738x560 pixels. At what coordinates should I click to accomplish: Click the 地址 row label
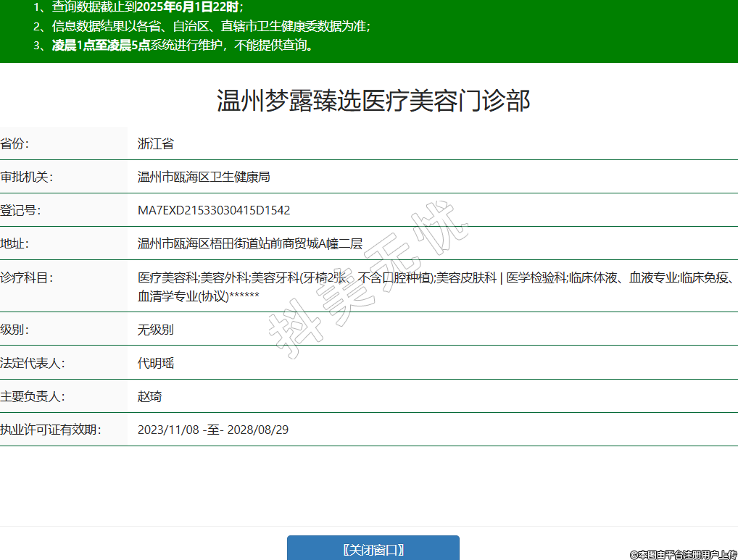tap(15, 243)
